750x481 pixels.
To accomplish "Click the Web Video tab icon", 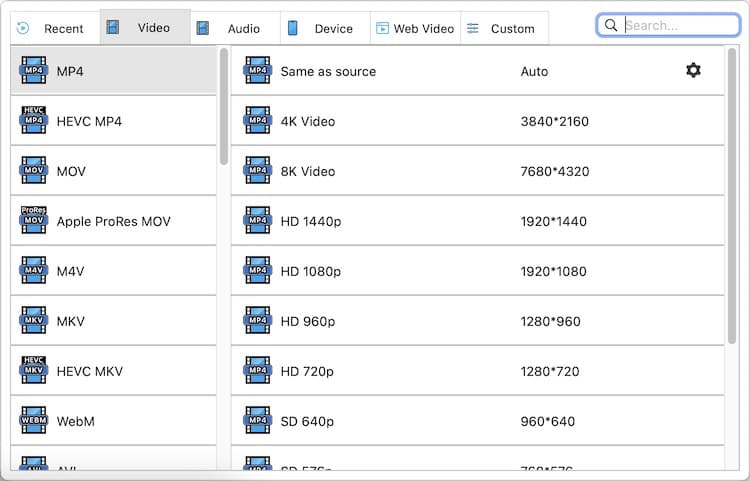I will tap(382, 28).
